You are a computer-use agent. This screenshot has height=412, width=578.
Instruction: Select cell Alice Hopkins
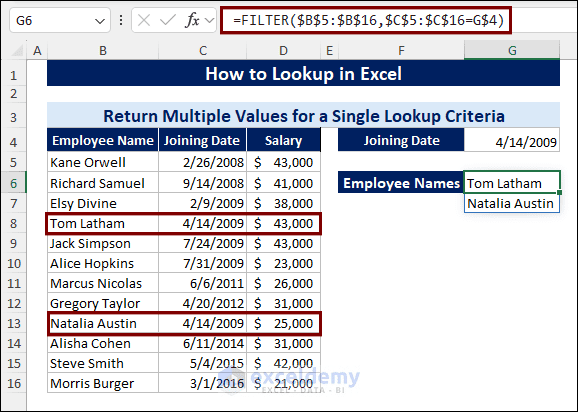point(103,263)
